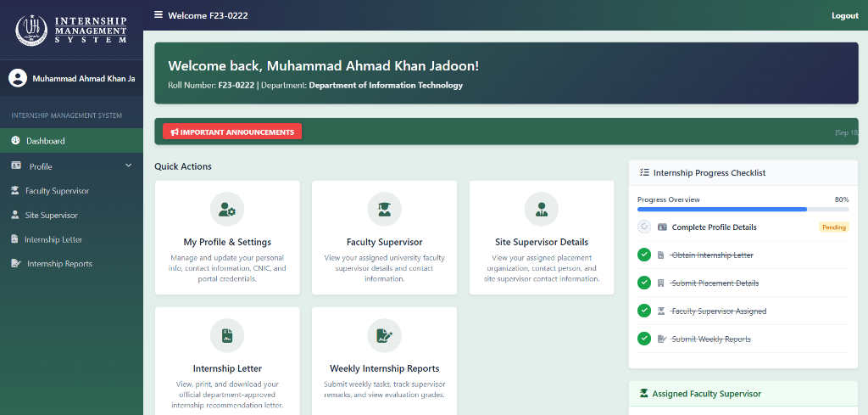The height and width of the screenshot is (415, 868).
Task: Click building icon beside Submit Placement Details
Action: click(x=660, y=283)
